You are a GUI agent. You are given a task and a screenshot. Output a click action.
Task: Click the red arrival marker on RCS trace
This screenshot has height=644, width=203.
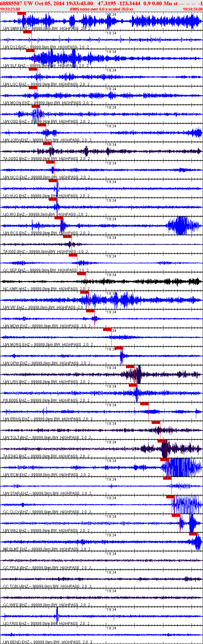tap(59, 218)
